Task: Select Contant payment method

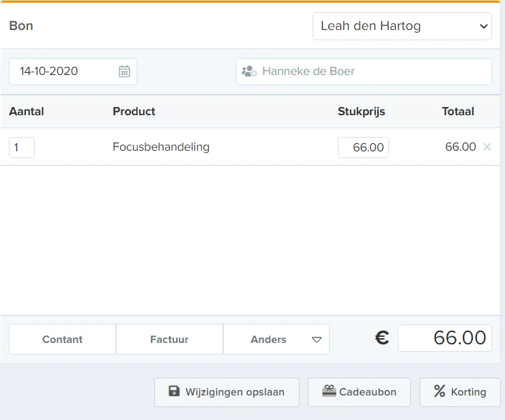Action: [63, 340]
